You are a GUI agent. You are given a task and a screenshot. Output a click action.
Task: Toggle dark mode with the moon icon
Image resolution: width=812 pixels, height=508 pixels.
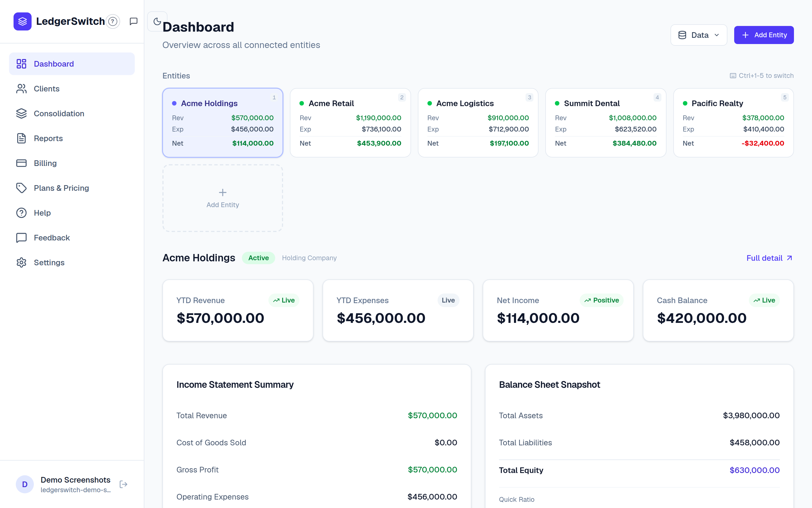[157, 21]
